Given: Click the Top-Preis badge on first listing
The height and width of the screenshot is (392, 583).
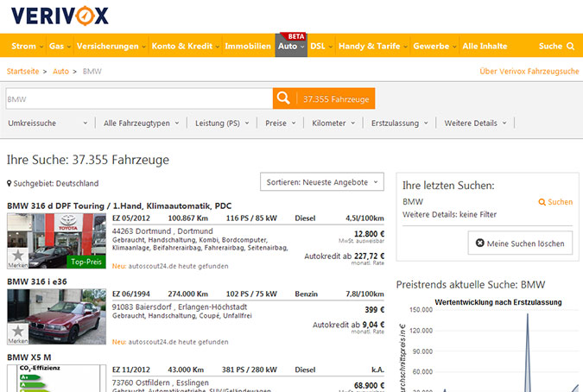Looking at the screenshot, I should coord(86,262).
